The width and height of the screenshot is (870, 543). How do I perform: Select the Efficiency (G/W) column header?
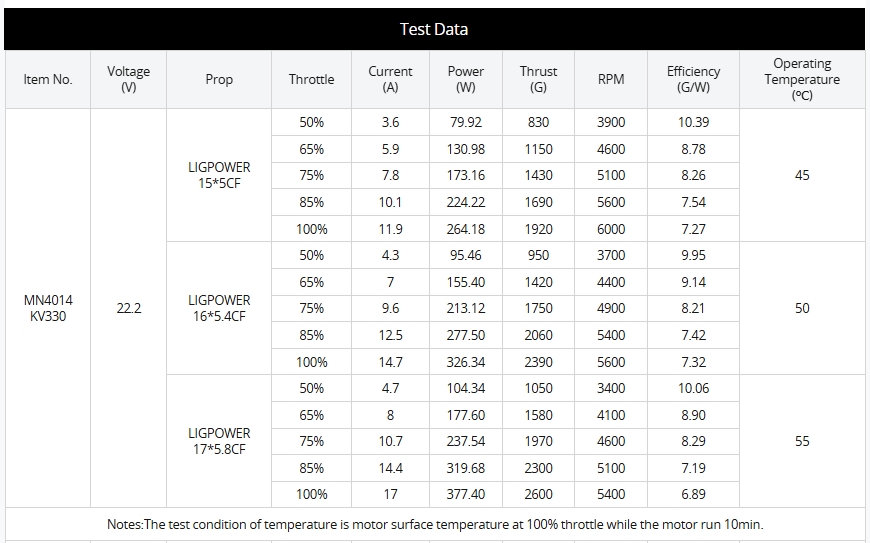(693, 79)
